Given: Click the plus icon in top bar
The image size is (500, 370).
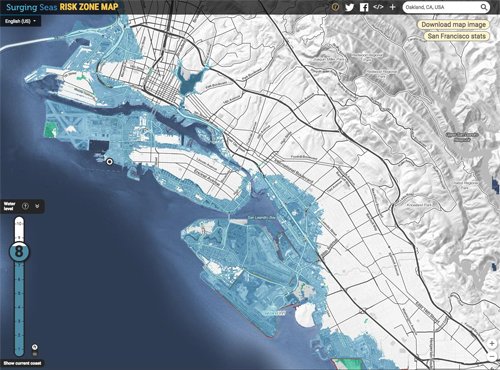Looking at the screenshot, I should pos(392,7).
